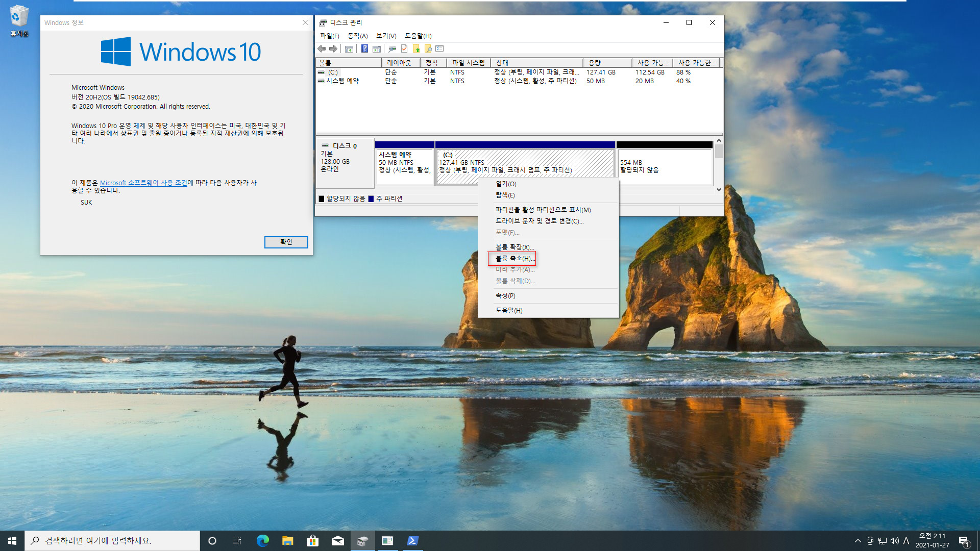
Task: Open PowerShell from the taskbar
Action: tap(412, 541)
